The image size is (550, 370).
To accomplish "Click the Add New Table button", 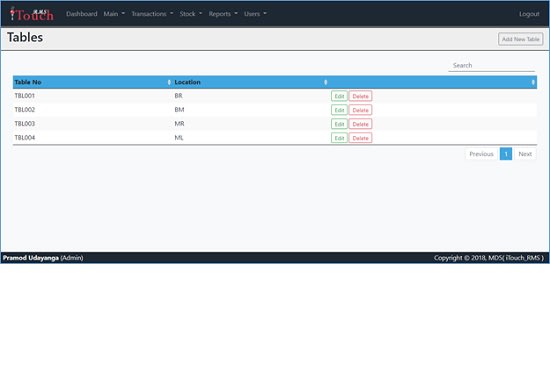I will pyautogui.click(x=521, y=39).
